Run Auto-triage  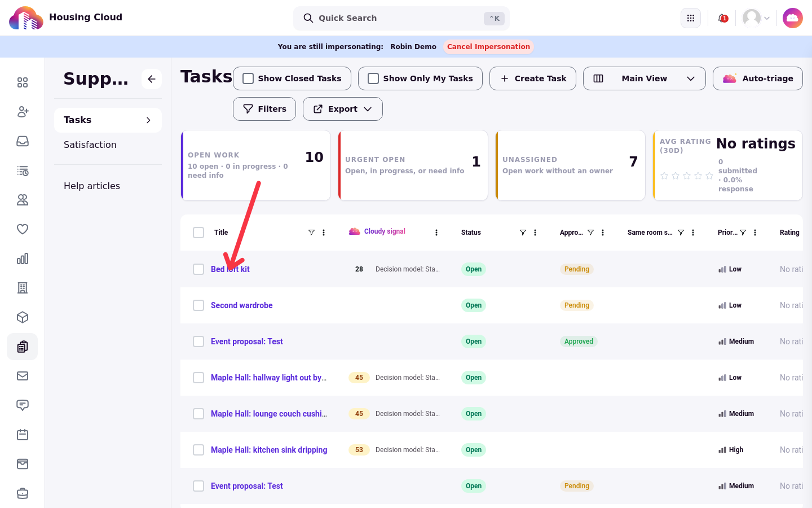coord(758,78)
